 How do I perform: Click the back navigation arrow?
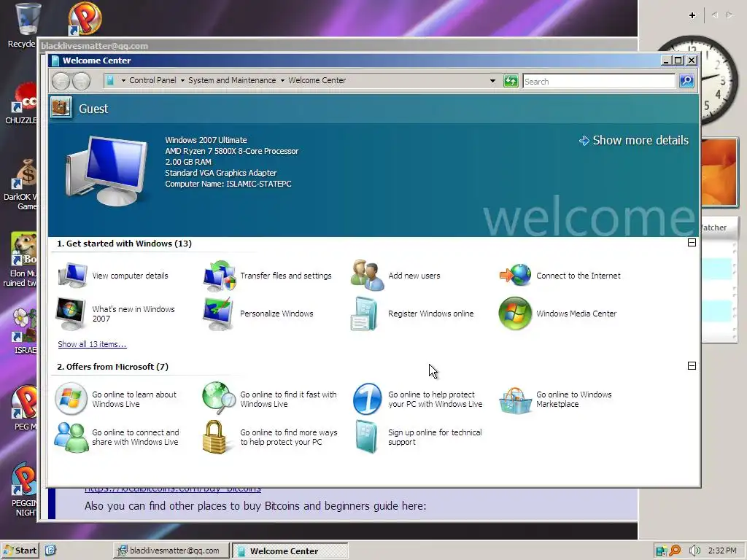coord(61,82)
